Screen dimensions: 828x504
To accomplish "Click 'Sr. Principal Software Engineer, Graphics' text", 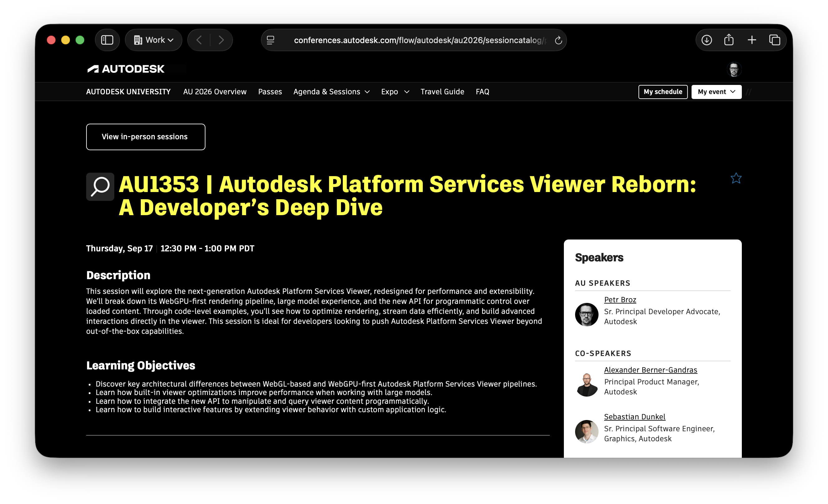I will pos(659,433).
